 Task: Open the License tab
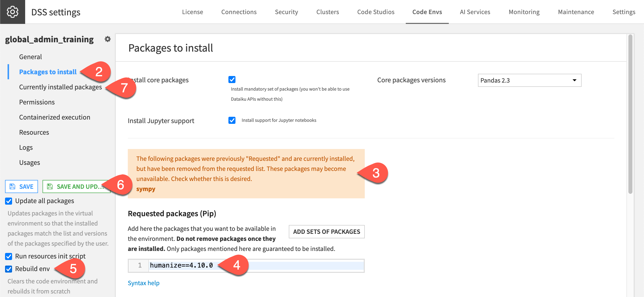(x=192, y=12)
